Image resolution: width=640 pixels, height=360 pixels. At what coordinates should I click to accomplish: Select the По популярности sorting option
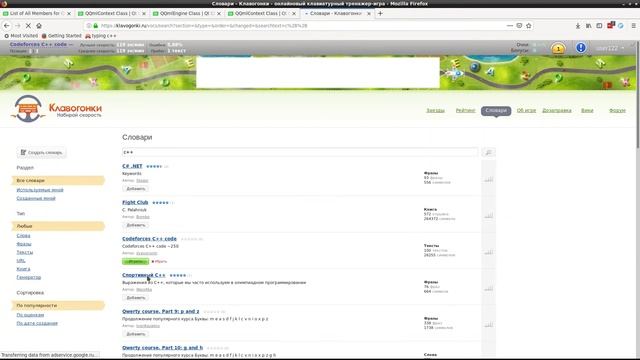click(58, 305)
